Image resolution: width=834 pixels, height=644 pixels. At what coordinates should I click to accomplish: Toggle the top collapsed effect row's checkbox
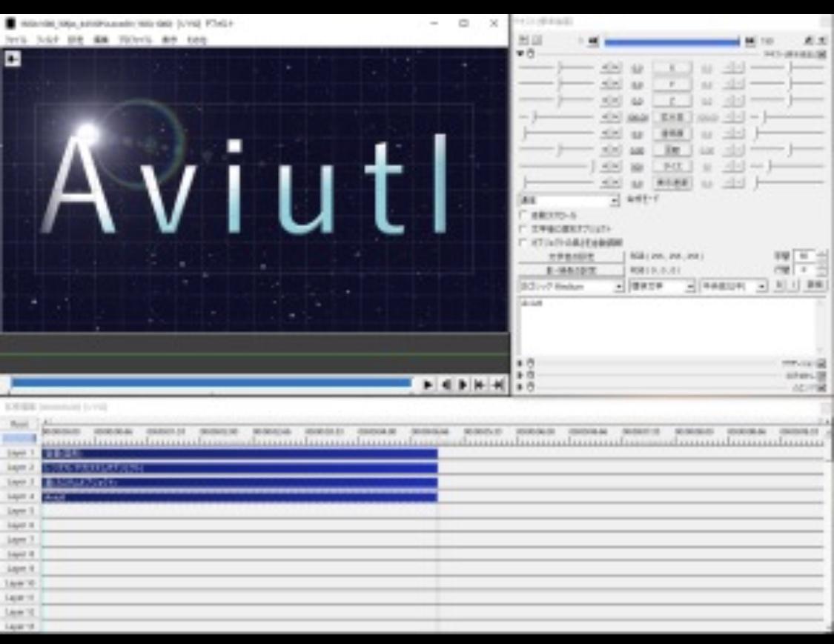tap(821, 364)
